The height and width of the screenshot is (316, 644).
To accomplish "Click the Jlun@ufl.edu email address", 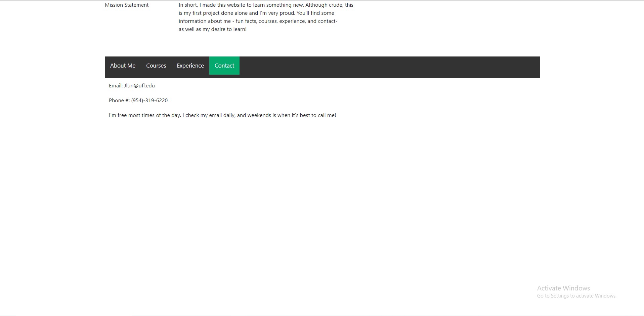I will pos(139,86).
